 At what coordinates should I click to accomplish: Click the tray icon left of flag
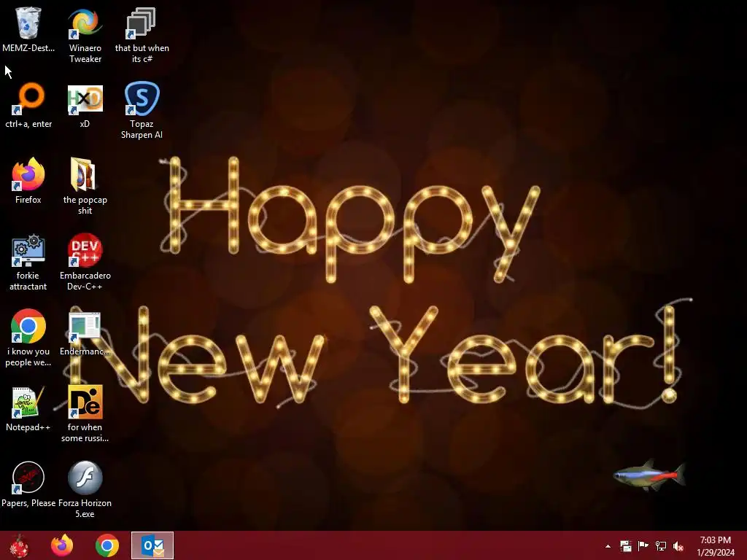click(625, 545)
